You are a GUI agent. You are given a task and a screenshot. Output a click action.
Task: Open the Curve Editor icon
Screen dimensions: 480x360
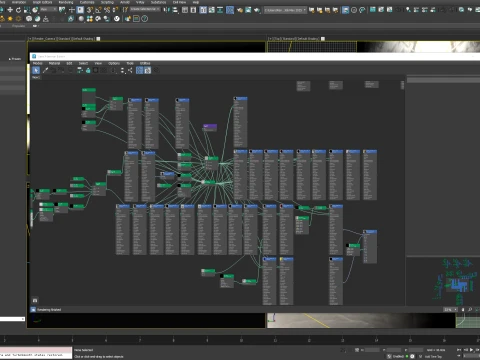tap(212, 10)
